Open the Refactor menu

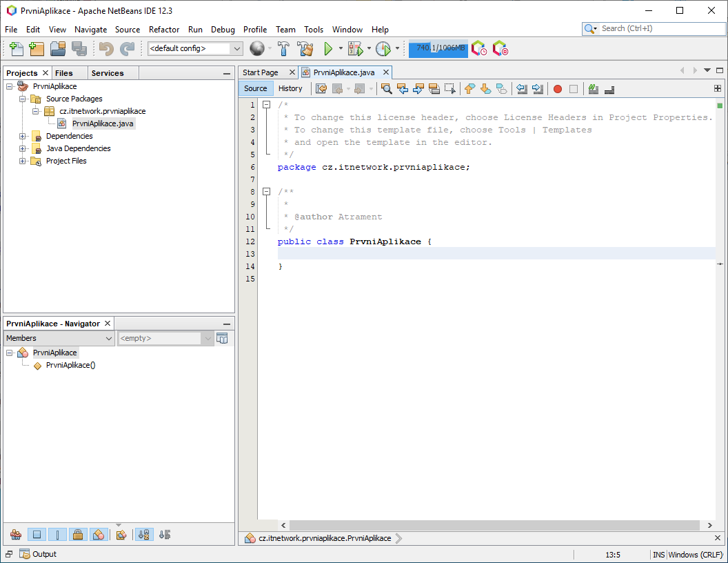coord(163,30)
